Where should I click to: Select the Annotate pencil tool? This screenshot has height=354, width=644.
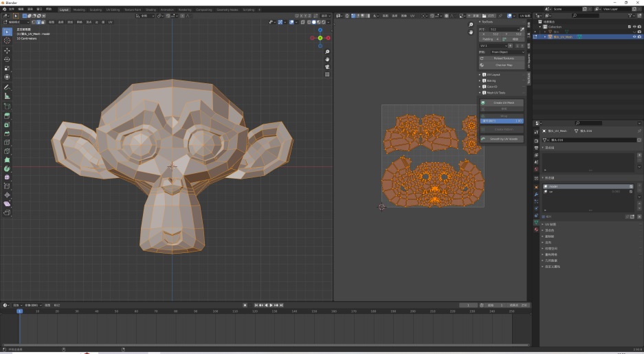pos(7,87)
